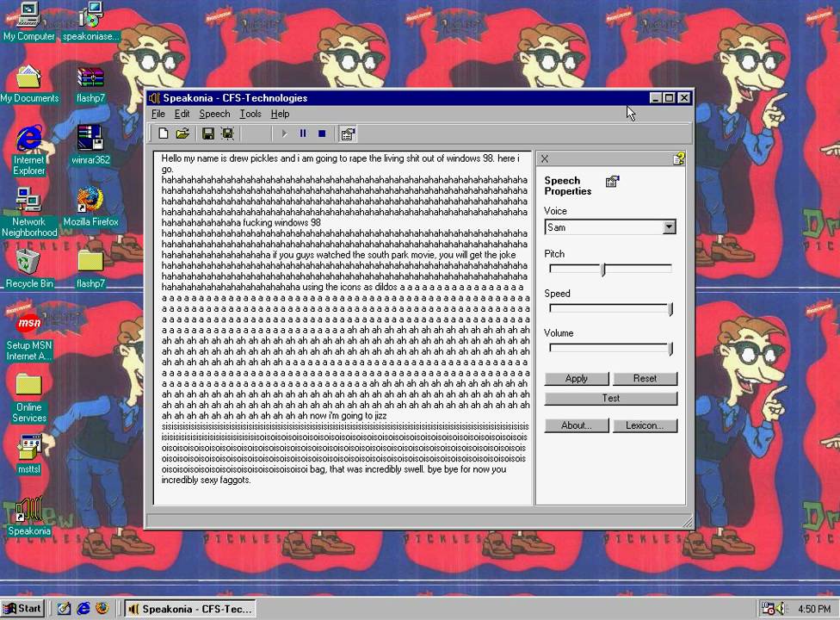
Task: Click the Test button
Action: click(611, 398)
